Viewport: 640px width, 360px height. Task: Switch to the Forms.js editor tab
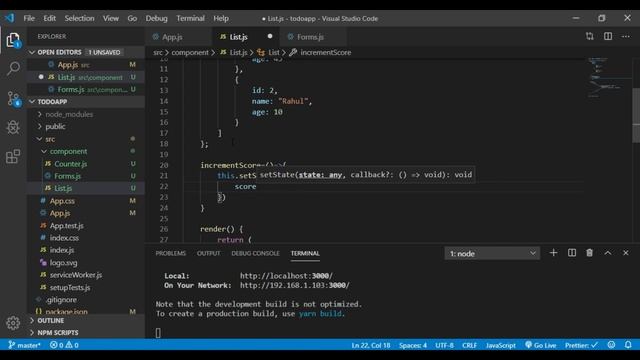pyautogui.click(x=313, y=37)
